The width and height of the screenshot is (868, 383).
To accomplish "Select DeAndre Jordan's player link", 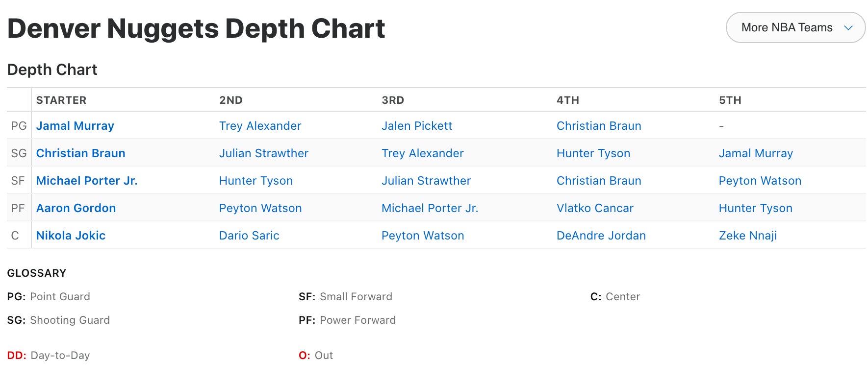I will pyautogui.click(x=601, y=236).
